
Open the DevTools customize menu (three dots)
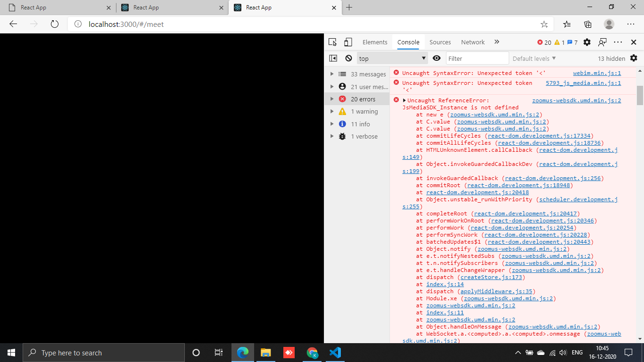click(618, 42)
